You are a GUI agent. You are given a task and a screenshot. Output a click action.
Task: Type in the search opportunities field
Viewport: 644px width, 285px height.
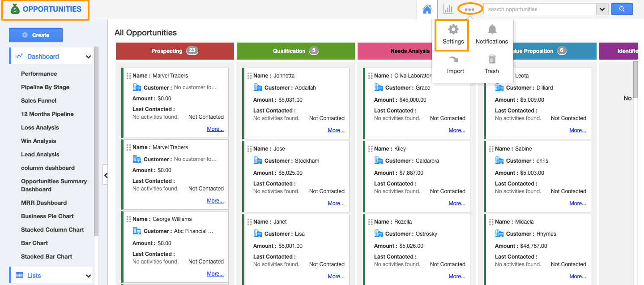pyautogui.click(x=539, y=9)
